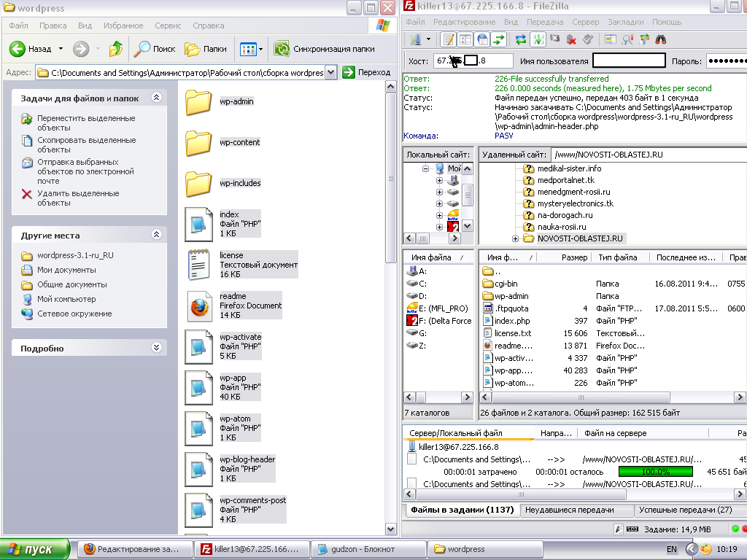Click the reconnect to last server icon
Screen dimensions: 747x560
coord(588,39)
